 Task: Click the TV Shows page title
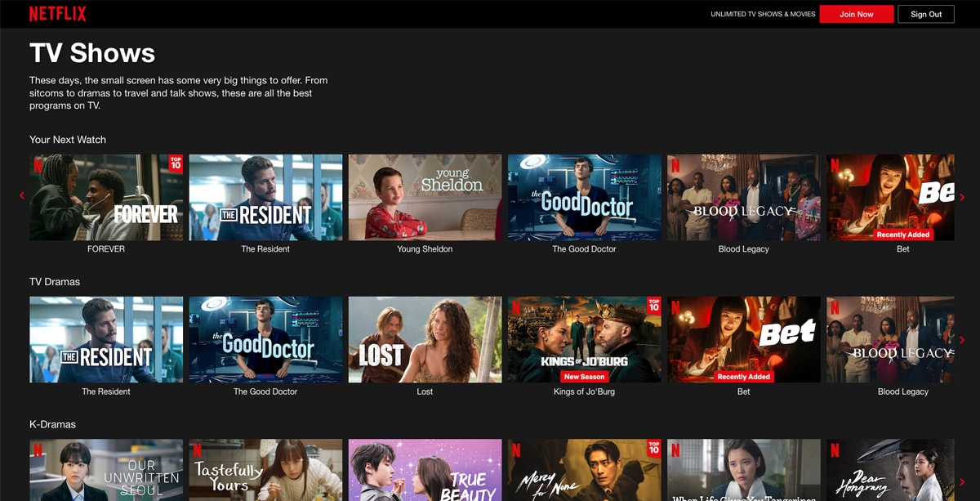click(x=92, y=53)
